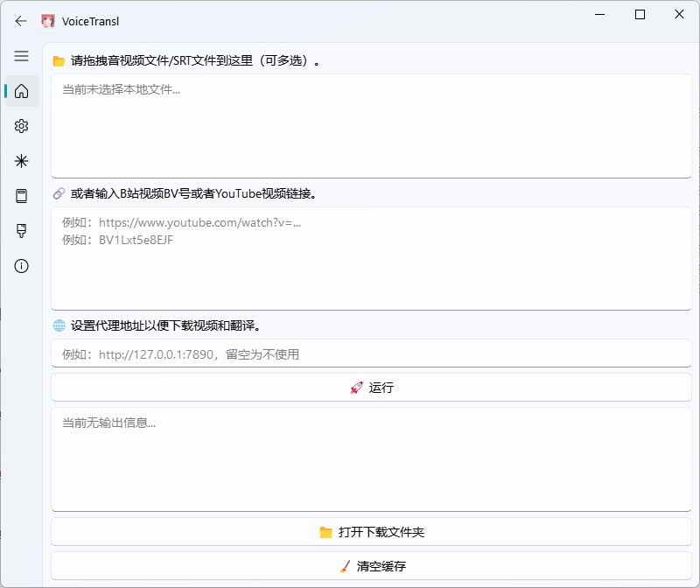Image resolution: width=700 pixels, height=588 pixels.
Task: Close the VoiceTransl window
Action: click(x=679, y=15)
